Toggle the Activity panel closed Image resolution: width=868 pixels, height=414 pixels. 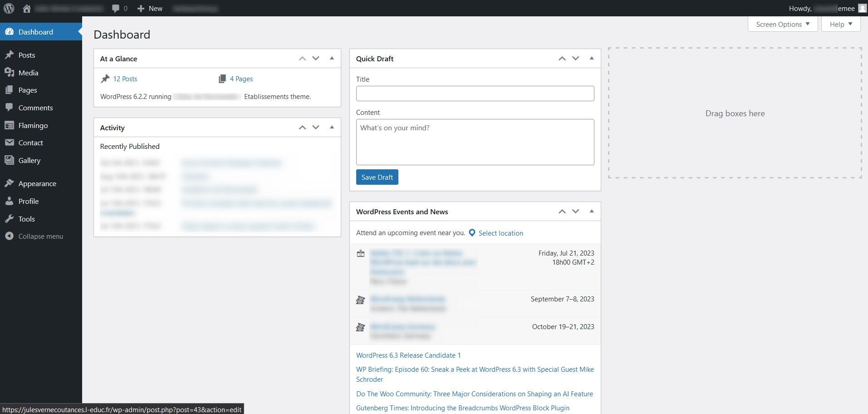click(332, 128)
